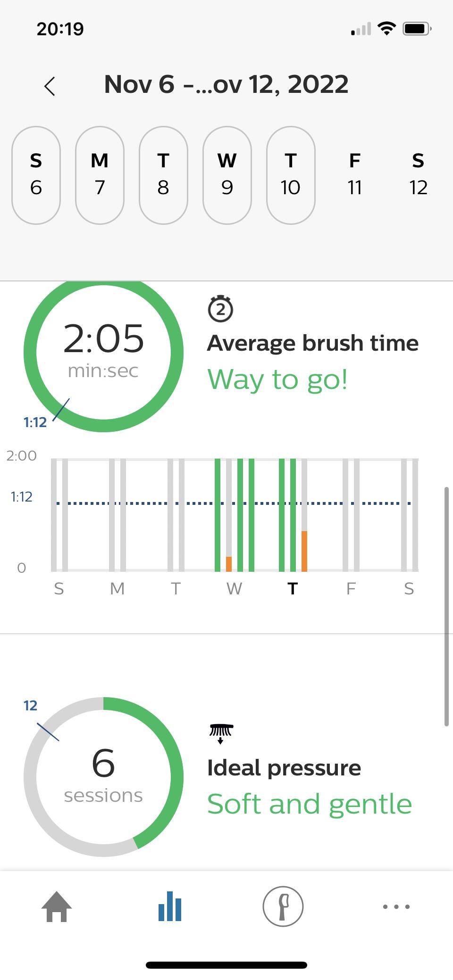
Task: Tap Thursday's orange short-session bar
Action: [304, 551]
